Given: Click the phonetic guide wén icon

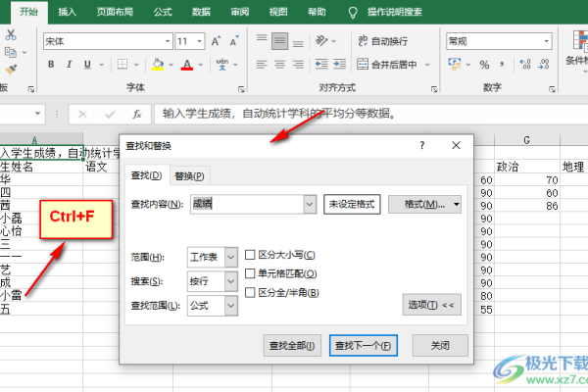Looking at the screenshot, I should pyautogui.click(x=222, y=65).
